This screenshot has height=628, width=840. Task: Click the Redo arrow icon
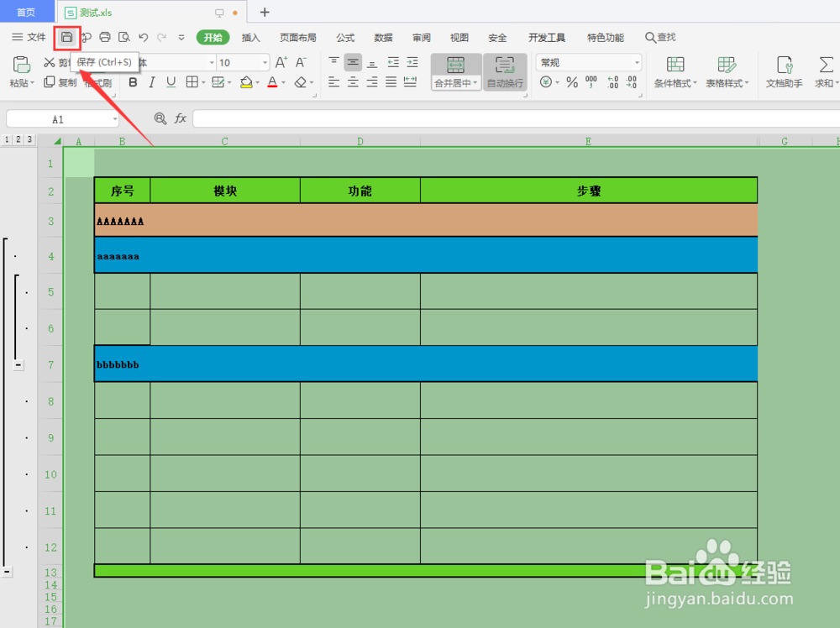[x=161, y=37]
